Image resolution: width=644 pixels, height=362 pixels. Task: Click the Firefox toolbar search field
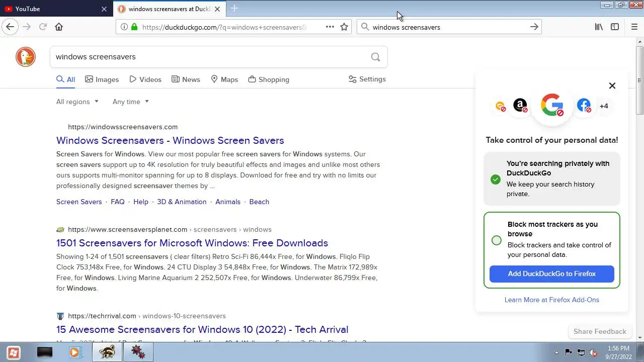pyautogui.click(x=449, y=27)
